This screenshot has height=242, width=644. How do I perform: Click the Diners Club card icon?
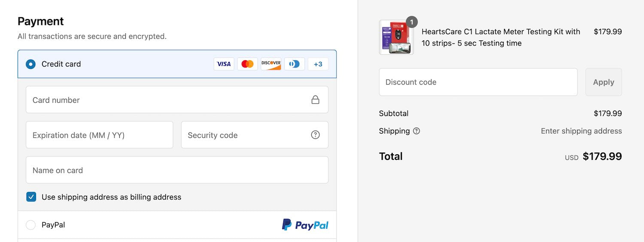pos(295,64)
